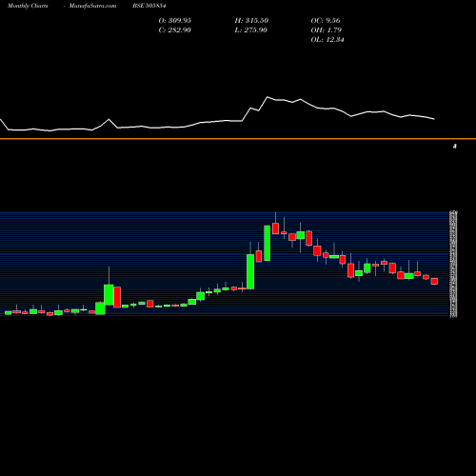Image resolution: width=476 pixels, height=476 pixels.
Task: Select the OH: 1.79 value
Action: point(327,30)
